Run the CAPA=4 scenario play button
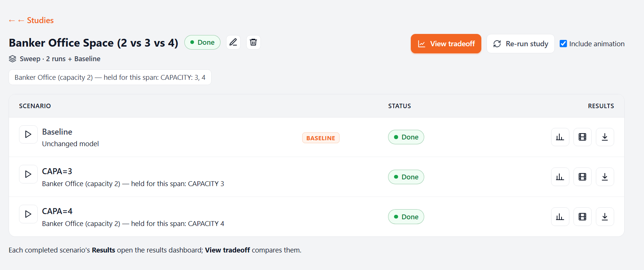Screen dimensions: 644x270 [x=28, y=214]
